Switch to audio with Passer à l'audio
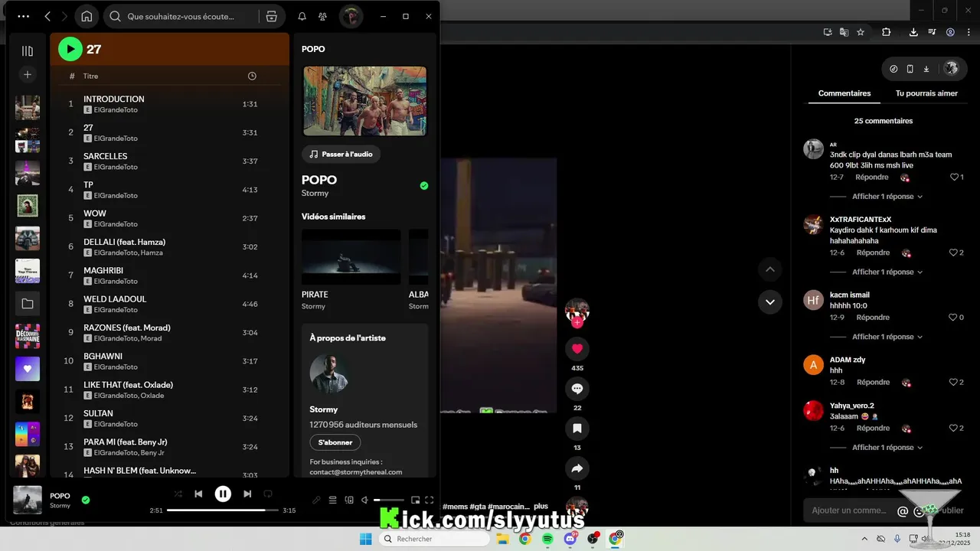This screenshot has width=980, height=551. [x=341, y=154]
